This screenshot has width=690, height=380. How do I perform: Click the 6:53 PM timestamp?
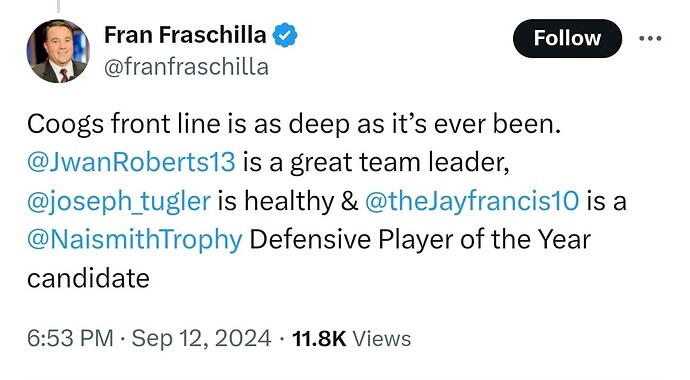[70, 338]
